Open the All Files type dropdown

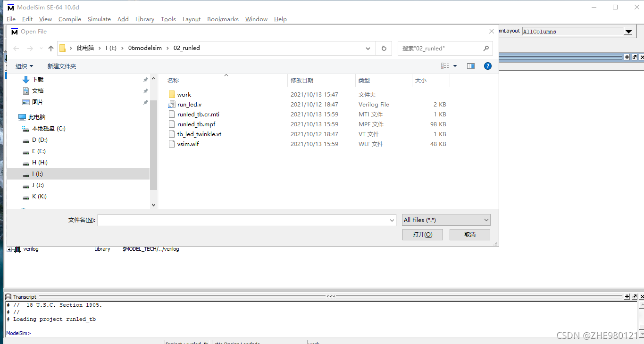point(446,220)
